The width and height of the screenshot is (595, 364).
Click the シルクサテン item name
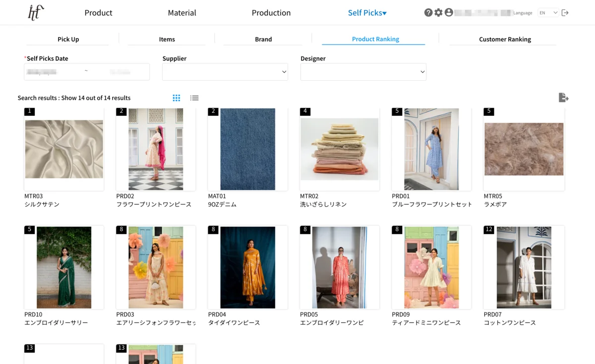(x=42, y=205)
